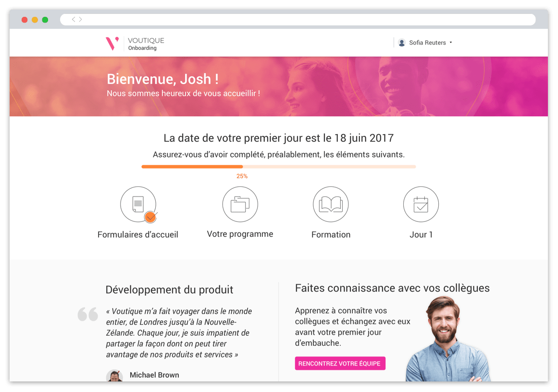Click the orange completed checkmark badge
Image resolution: width=558 pixels, height=392 pixels.
[x=150, y=217]
